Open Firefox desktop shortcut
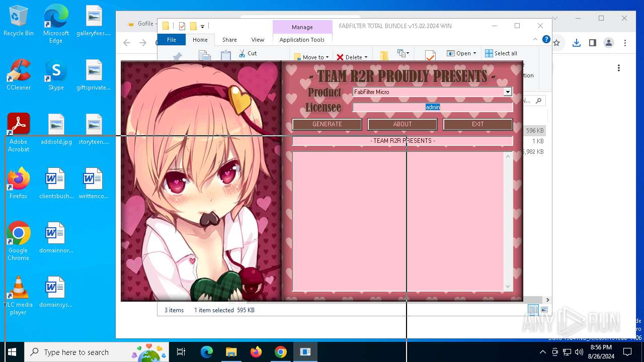The height and width of the screenshot is (362, 644). coord(19,183)
